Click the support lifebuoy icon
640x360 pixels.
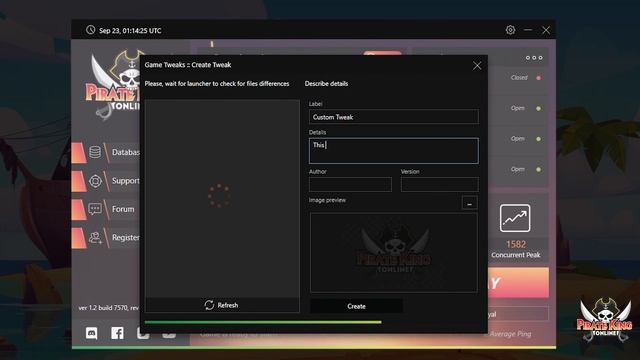point(95,181)
